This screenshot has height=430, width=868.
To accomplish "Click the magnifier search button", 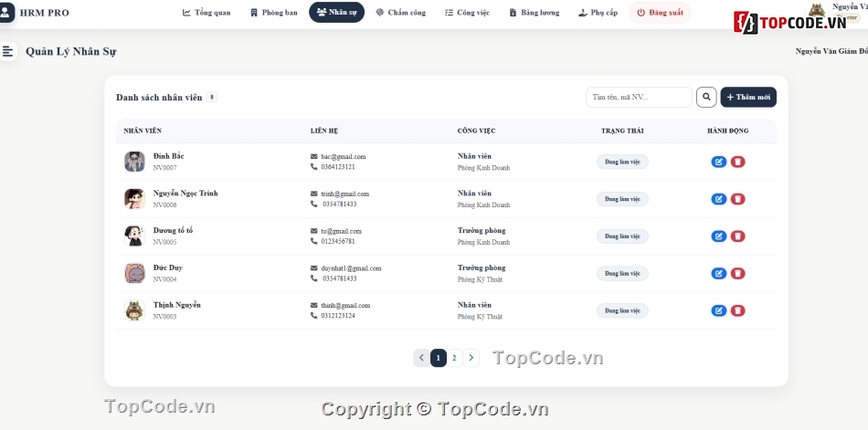I will coord(706,97).
